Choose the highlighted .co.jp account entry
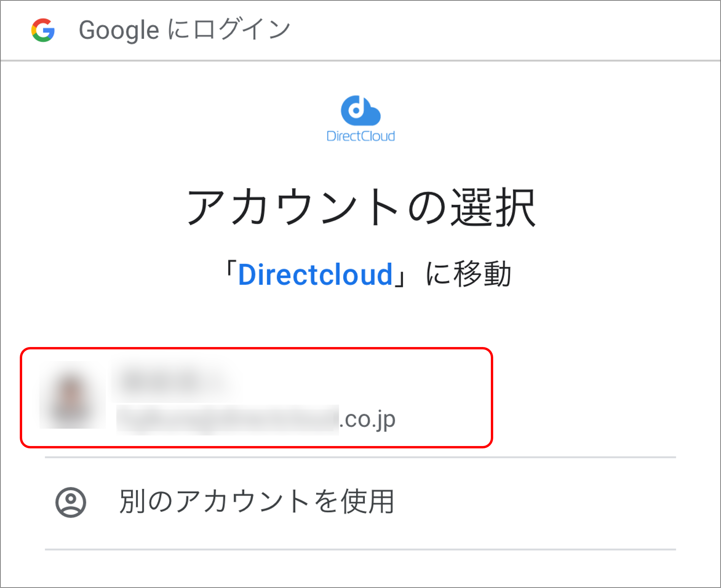Viewport: 721px width, 588px height. pyautogui.click(x=257, y=398)
